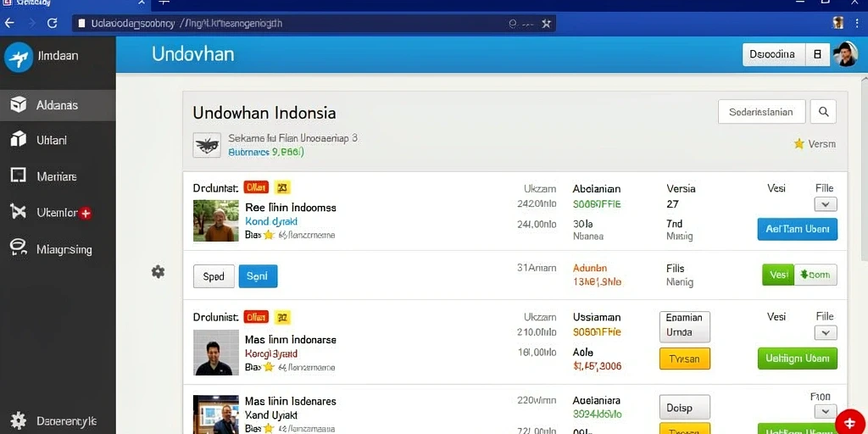Click the Doisp button
The image size is (868, 434).
684,408
